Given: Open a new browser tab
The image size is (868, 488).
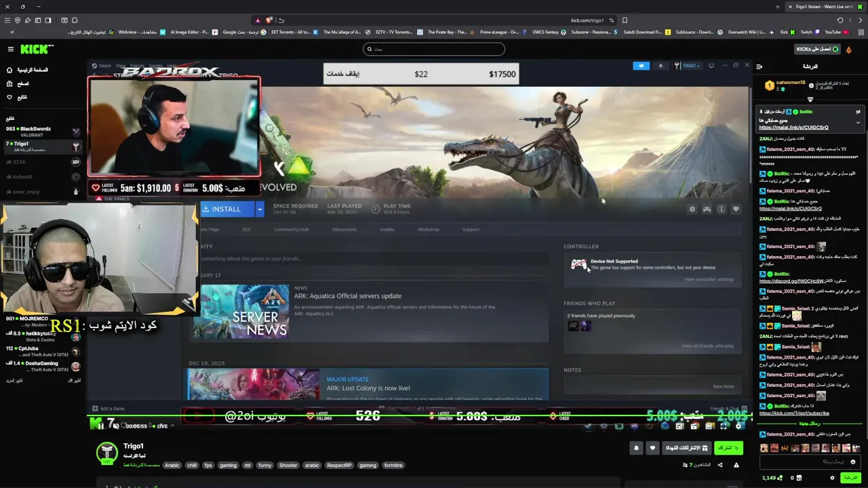Looking at the screenshot, I should [x=777, y=7].
